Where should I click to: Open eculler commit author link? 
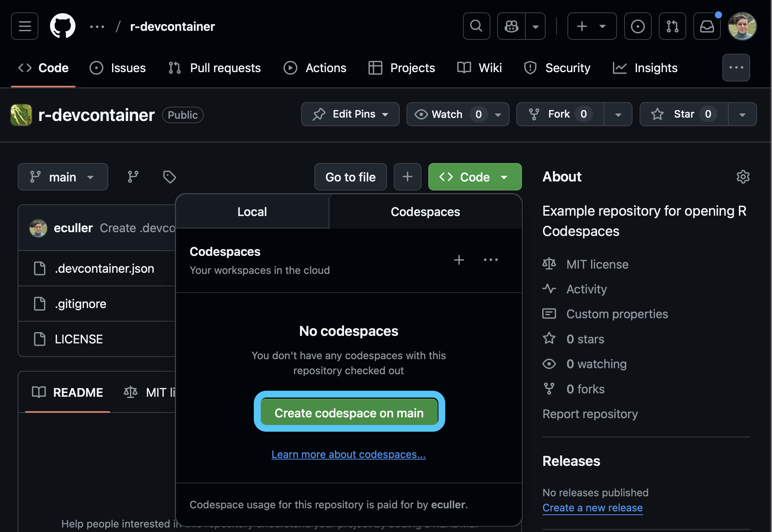(73, 228)
